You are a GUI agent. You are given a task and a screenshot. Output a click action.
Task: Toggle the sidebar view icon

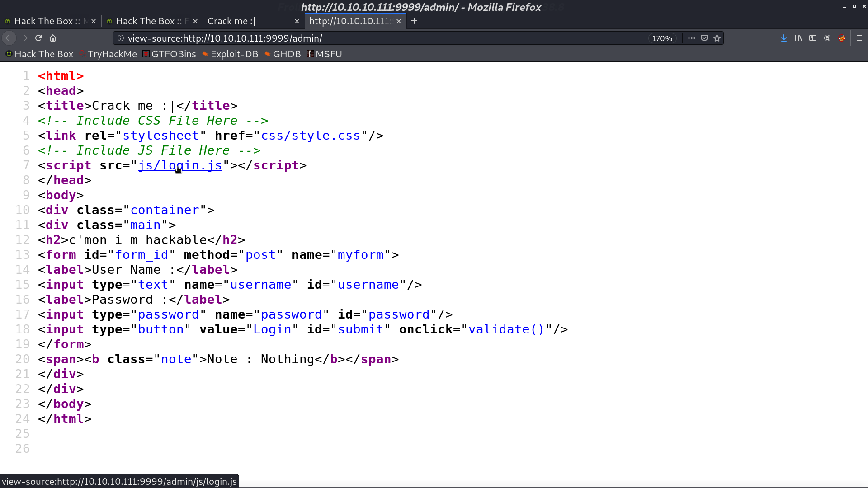tap(812, 38)
